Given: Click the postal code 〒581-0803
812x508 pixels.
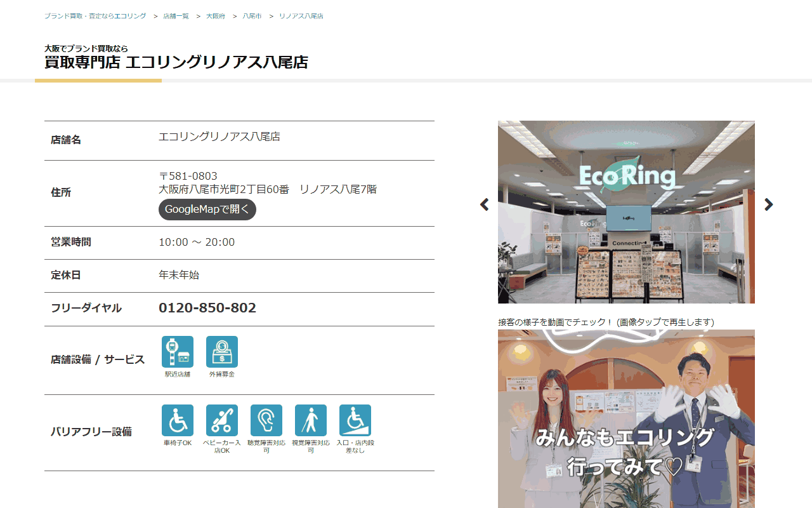Looking at the screenshot, I should pyautogui.click(x=188, y=176).
